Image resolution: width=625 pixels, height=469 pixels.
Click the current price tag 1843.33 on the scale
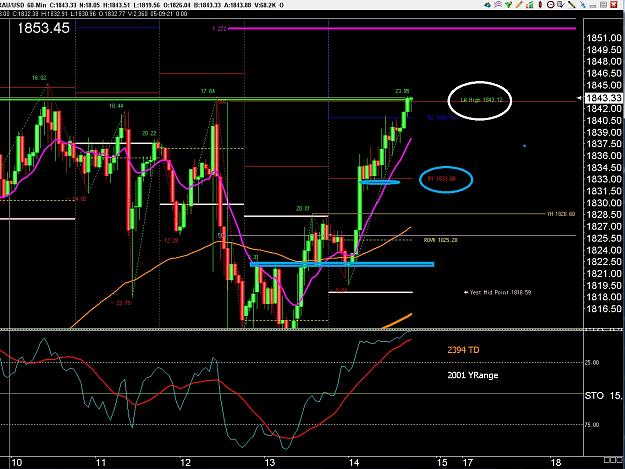pos(603,98)
